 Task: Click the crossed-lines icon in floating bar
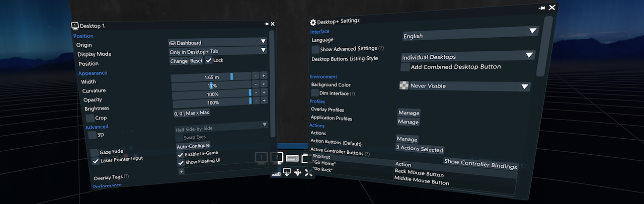pos(308,173)
